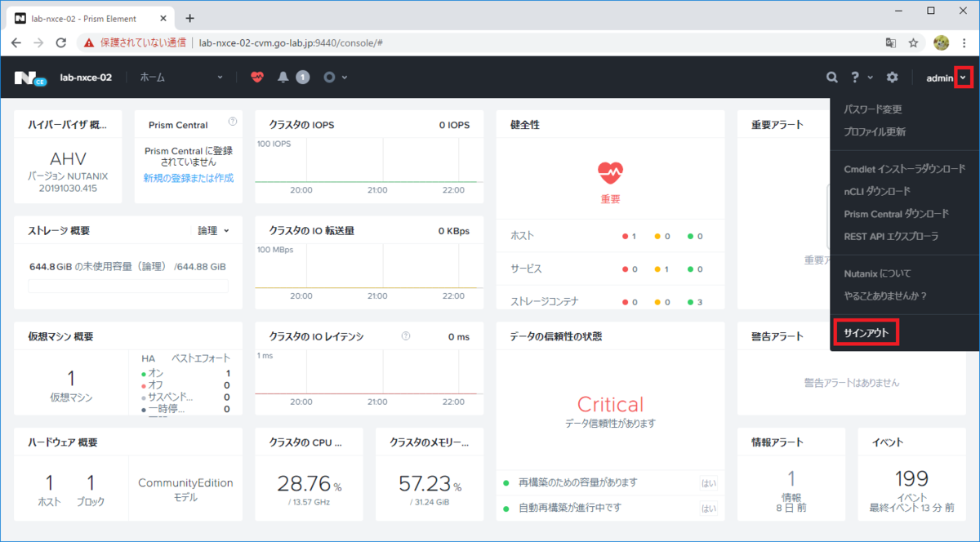Click the 199 events count
The image size is (980, 542).
click(911, 478)
